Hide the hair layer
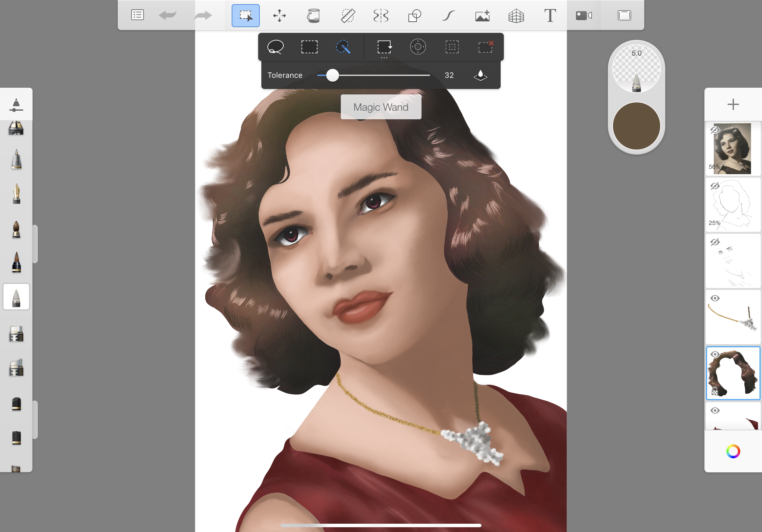Image resolution: width=762 pixels, height=532 pixels. [x=715, y=354]
